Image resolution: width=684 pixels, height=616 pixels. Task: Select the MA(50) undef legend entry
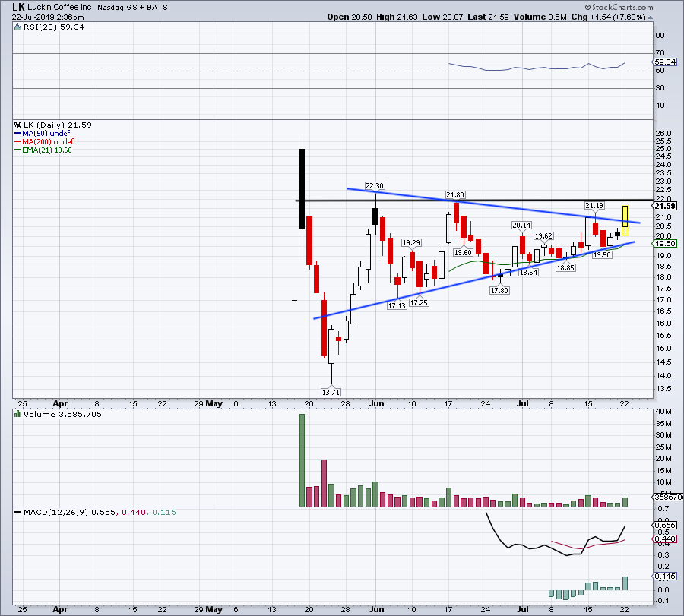(42, 134)
